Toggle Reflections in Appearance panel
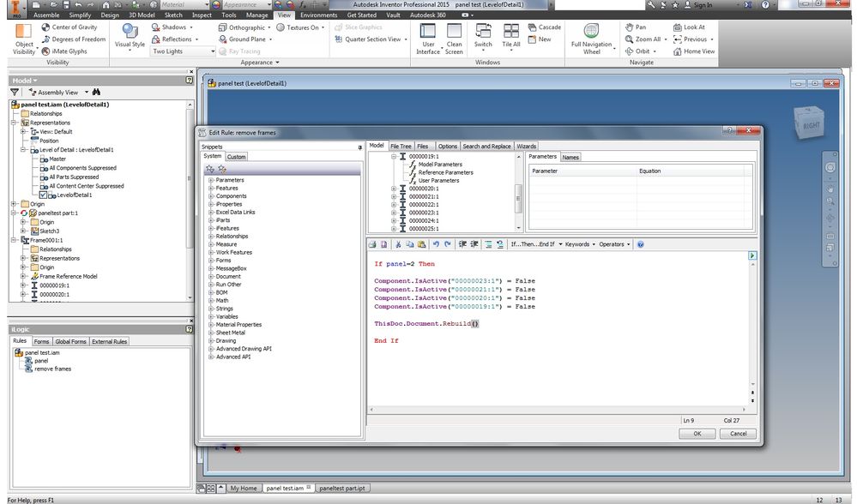857x504 pixels. 174,39
